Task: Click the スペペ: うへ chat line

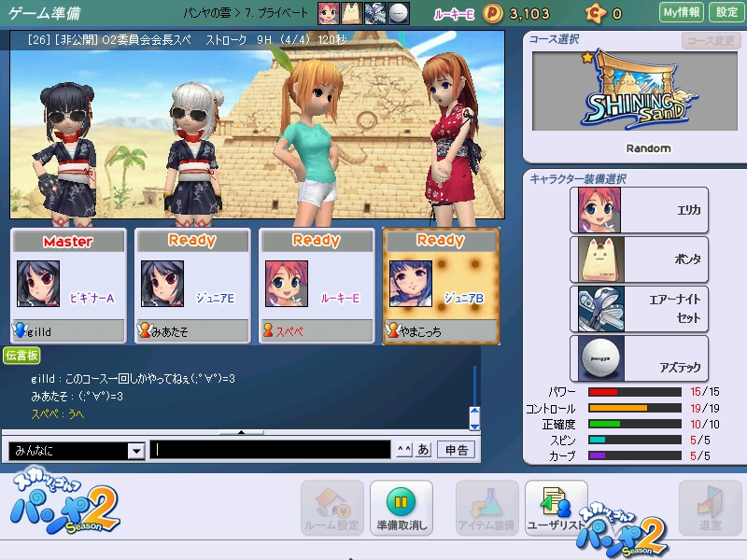Action: click(58, 414)
